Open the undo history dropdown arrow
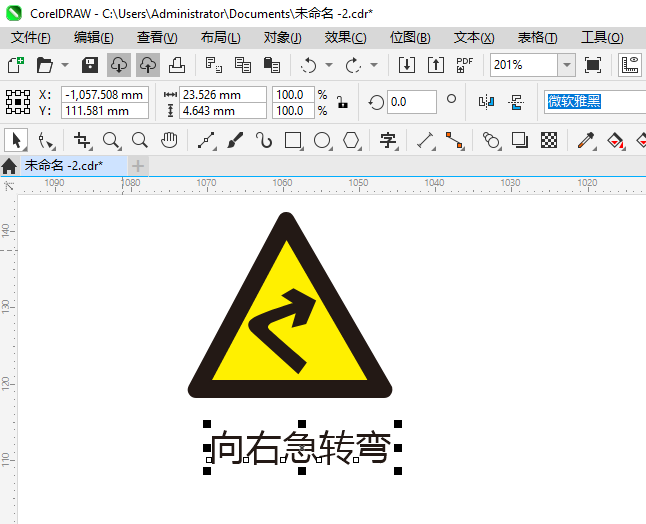The height and width of the screenshot is (524, 646). tap(329, 65)
